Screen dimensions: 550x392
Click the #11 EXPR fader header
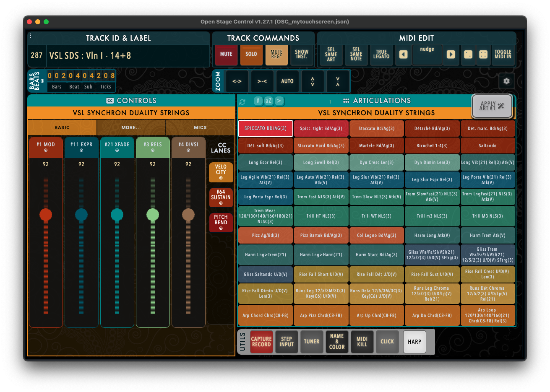click(81, 147)
